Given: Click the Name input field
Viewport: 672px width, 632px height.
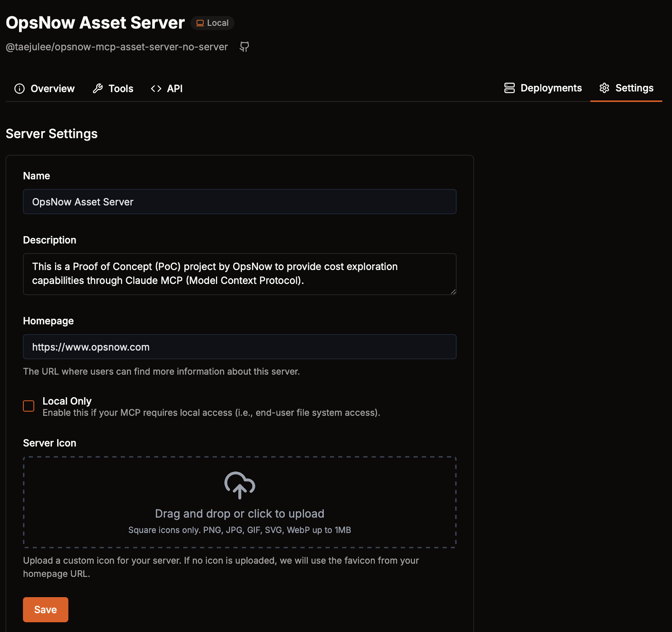Looking at the screenshot, I should point(240,202).
